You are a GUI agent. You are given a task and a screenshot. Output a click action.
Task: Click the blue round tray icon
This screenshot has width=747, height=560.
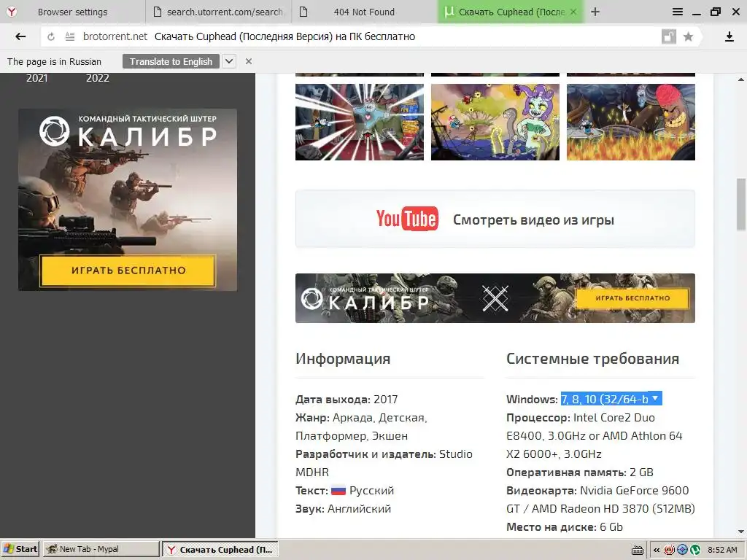(x=682, y=550)
